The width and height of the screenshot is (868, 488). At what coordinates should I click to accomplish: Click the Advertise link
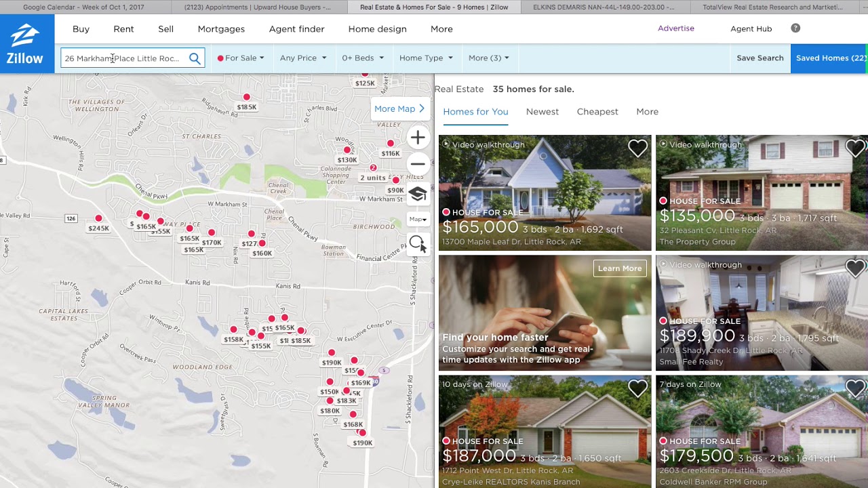pos(676,28)
